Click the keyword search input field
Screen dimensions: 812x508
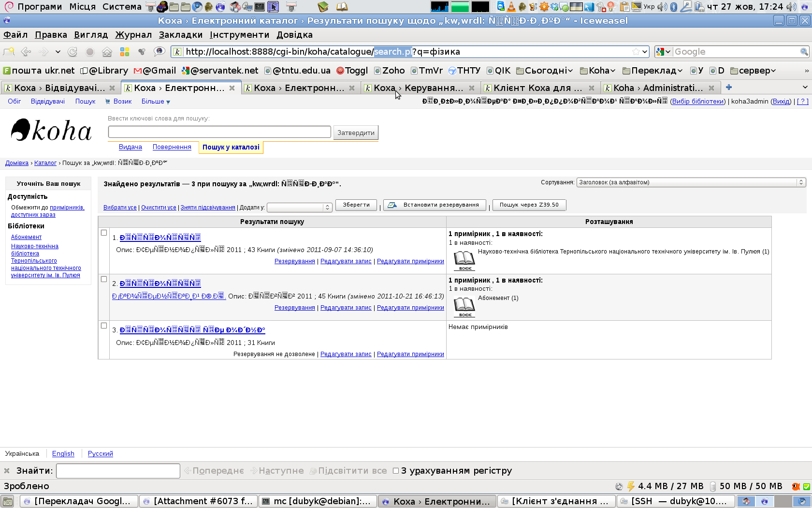coord(219,132)
